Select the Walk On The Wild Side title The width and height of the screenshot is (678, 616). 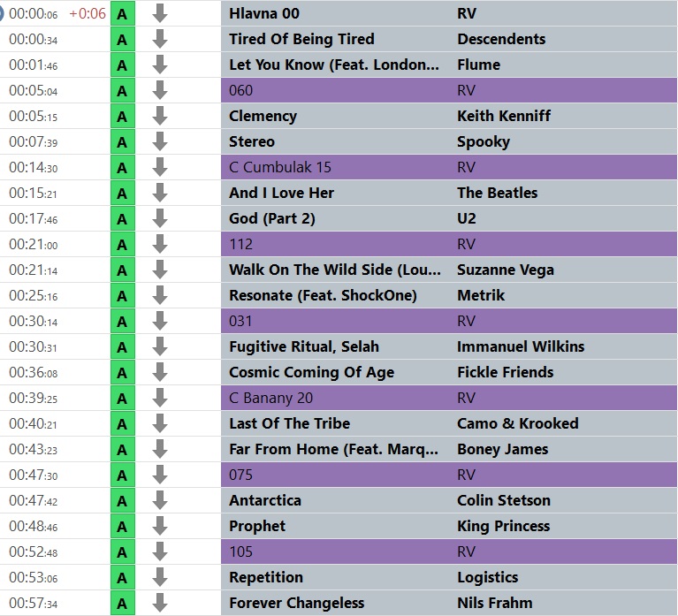(x=335, y=270)
